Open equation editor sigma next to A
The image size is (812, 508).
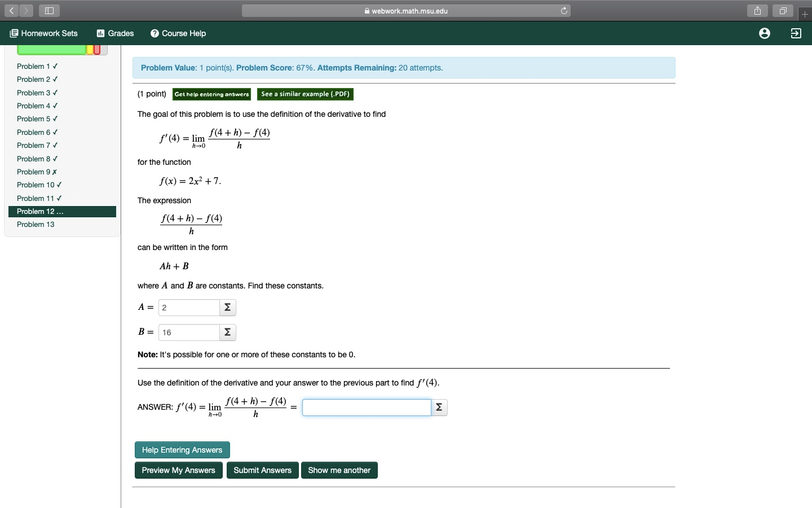227,308
